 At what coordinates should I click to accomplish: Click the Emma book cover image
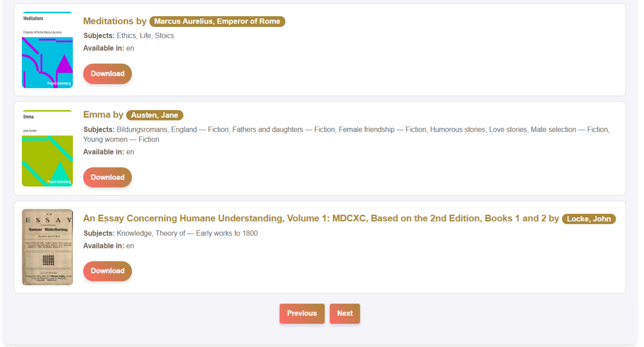(x=47, y=148)
